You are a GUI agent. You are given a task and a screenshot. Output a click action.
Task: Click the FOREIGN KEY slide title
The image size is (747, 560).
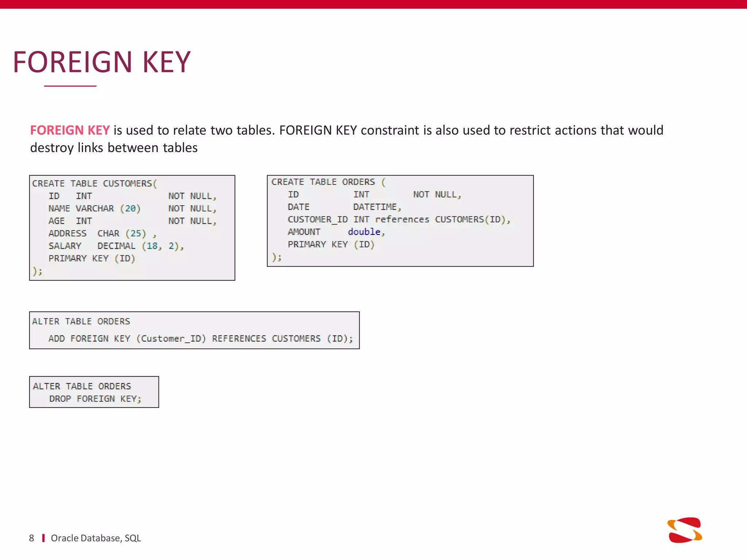point(102,62)
